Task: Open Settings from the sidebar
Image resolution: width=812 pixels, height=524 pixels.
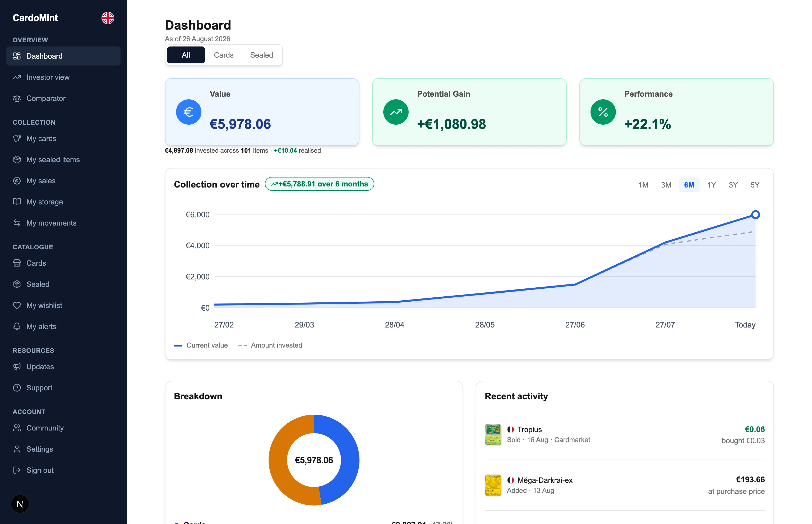Action: click(63, 449)
